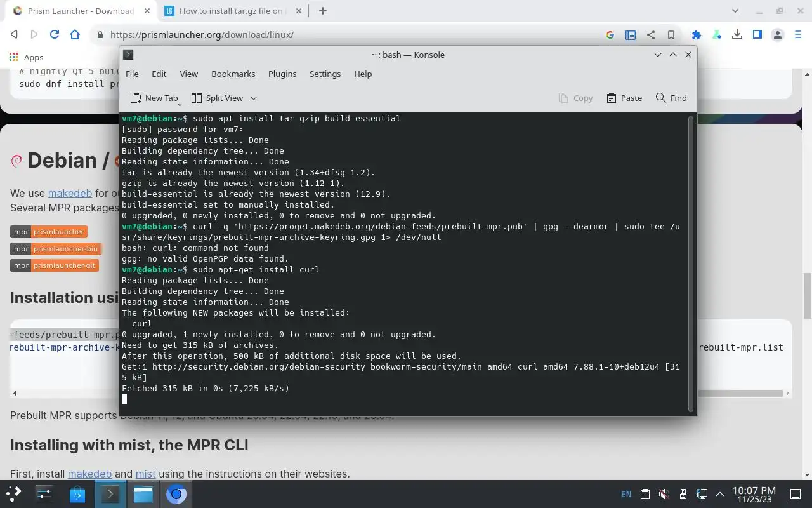Open the removable devices tray icon
The image size is (812, 508).
coord(683,494)
